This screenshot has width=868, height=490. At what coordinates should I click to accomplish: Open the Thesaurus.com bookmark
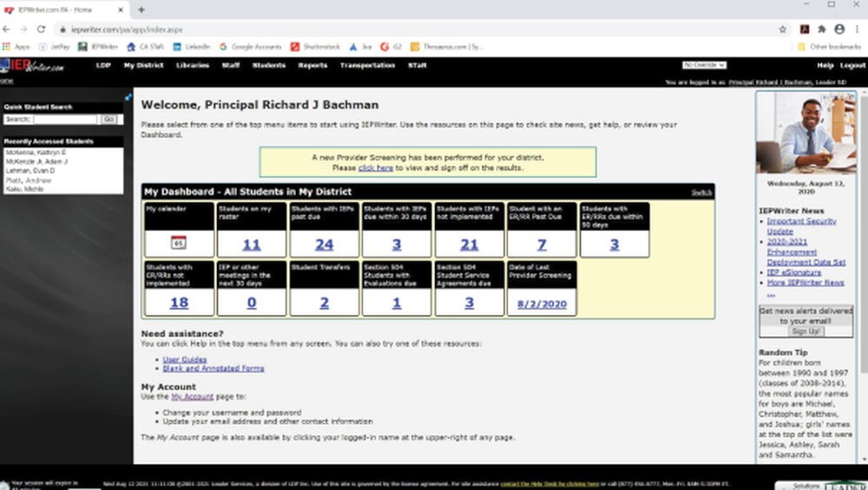447,47
